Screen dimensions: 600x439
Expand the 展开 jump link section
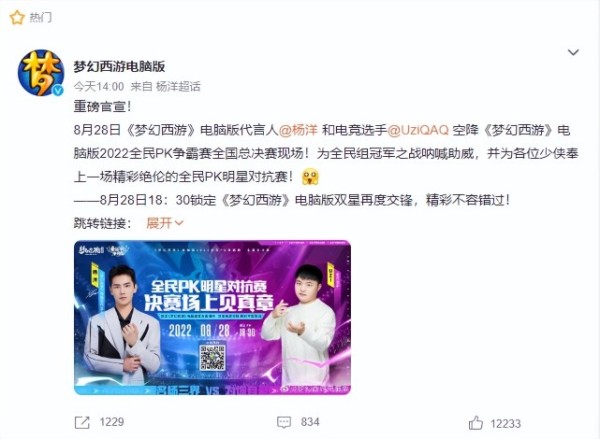coord(160,223)
